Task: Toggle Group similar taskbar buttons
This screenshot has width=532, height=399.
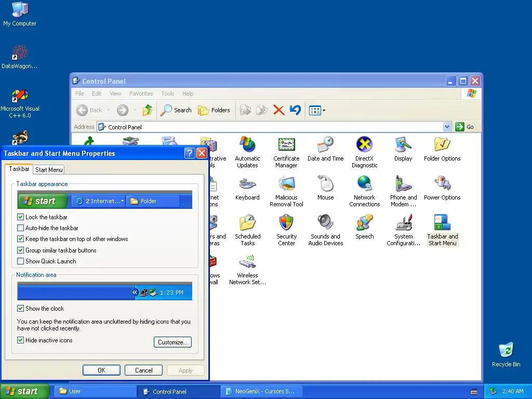Action: (21, 250)
